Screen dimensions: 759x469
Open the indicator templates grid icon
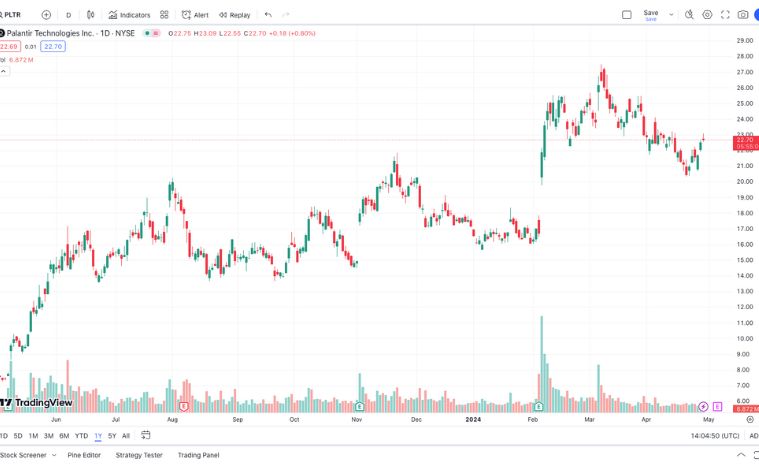click(x=164, y=15)
